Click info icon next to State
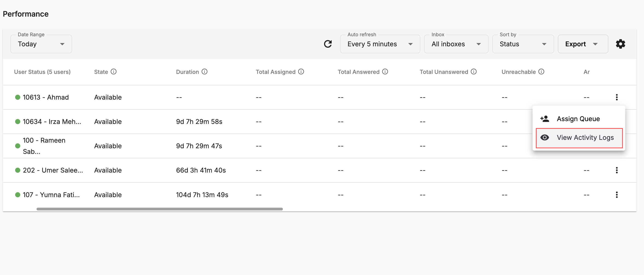The width and height of the screenshot is (644, 275). pos(114,72)
